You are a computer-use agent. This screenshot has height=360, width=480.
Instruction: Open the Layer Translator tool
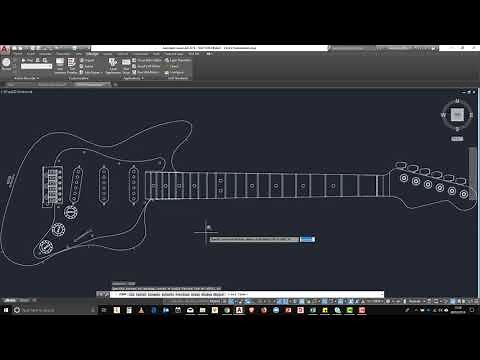coord(178,60)
